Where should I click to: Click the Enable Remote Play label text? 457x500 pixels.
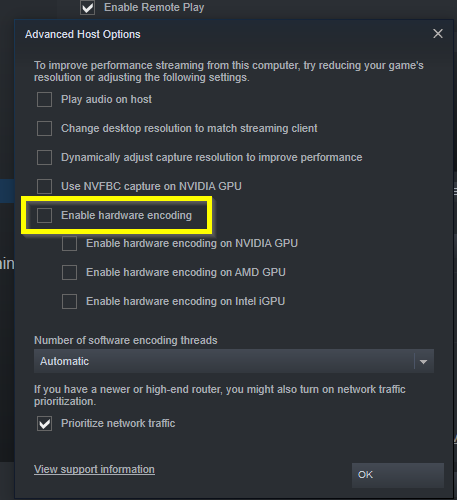click(154, 7)
